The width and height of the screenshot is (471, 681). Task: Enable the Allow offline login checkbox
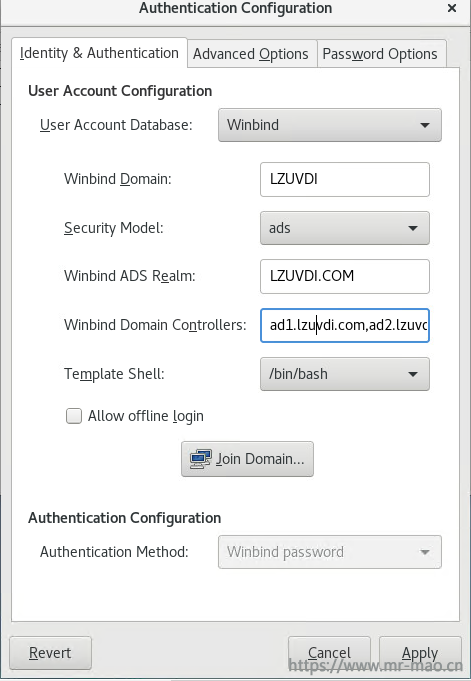coord(74,416)
